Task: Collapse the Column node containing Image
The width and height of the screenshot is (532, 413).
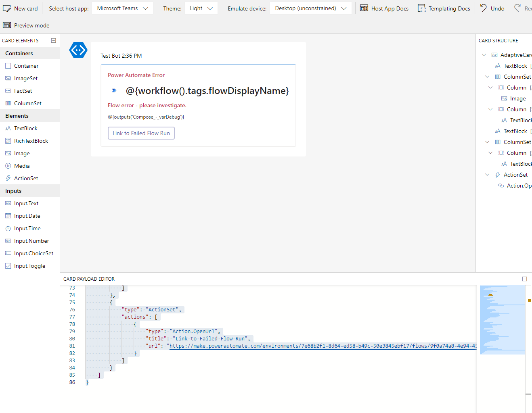Action: 490,88
